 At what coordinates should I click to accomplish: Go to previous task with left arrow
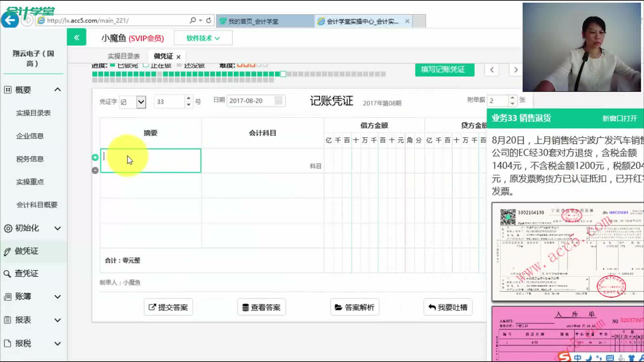click(x=492, y=70)
